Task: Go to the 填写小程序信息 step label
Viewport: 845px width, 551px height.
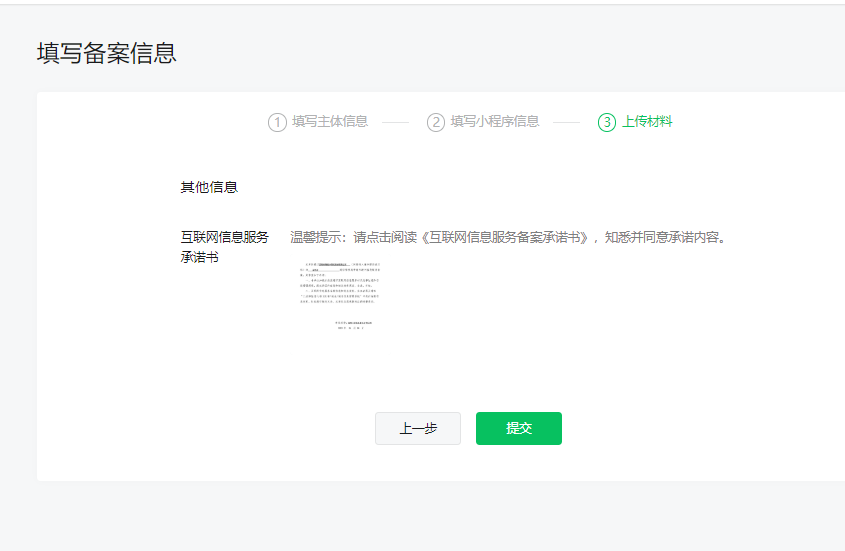Action: [x=495, y=122]
